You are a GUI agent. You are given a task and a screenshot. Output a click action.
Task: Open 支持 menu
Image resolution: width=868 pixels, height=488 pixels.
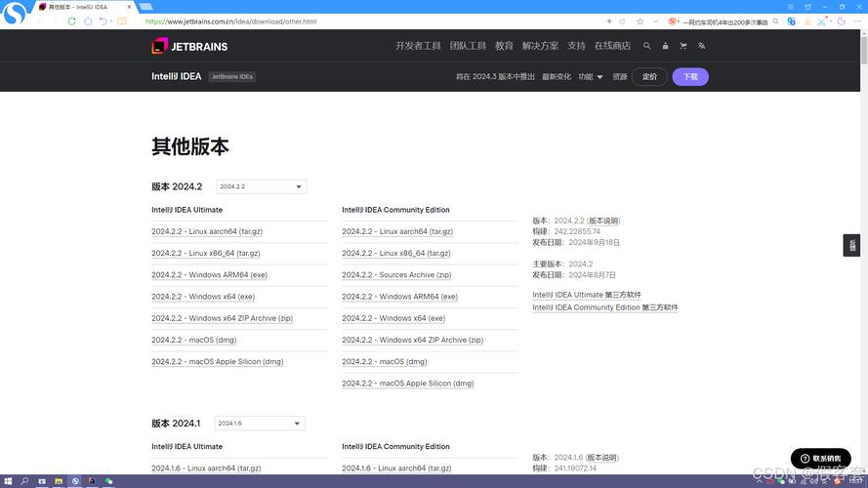coord(576,46)
